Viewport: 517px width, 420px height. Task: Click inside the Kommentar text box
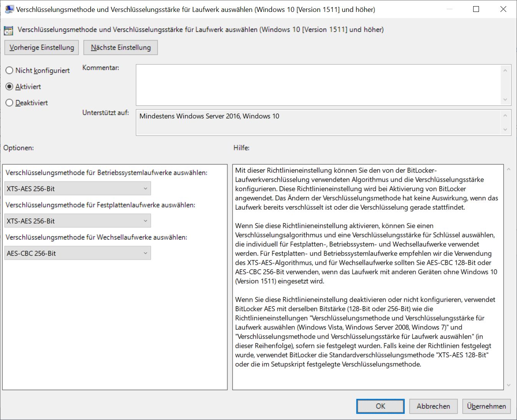click(318, 85)
